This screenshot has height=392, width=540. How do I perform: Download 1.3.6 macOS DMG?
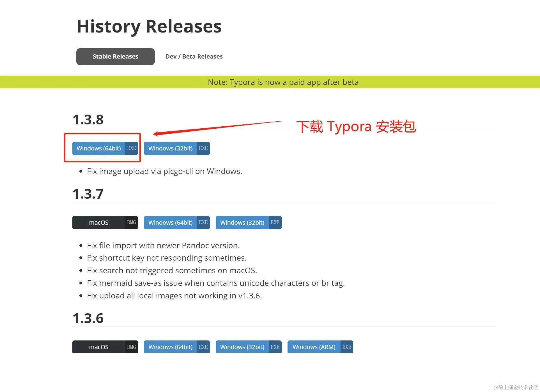tap(99, 347)
